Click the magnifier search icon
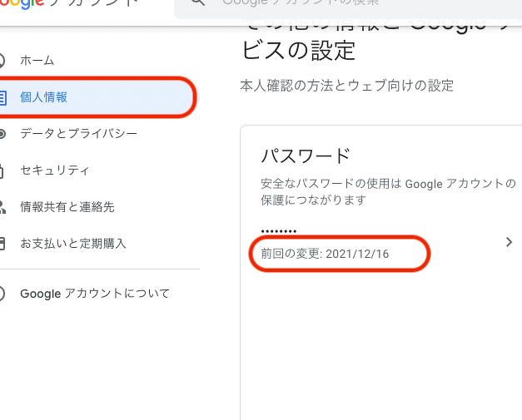Image resolution: width=522 pixels, height=420 pixels. (x=197, y=3)
